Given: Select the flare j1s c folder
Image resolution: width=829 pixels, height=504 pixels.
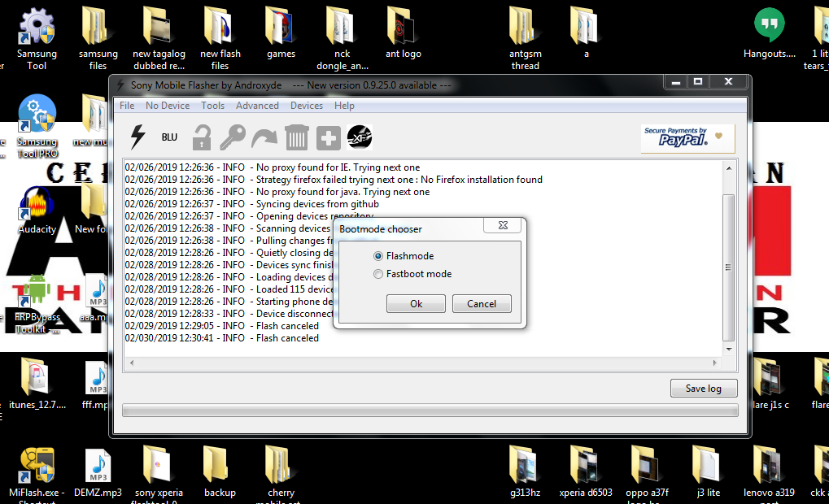Looking at the screenshot, I should (x=770, y=385).
